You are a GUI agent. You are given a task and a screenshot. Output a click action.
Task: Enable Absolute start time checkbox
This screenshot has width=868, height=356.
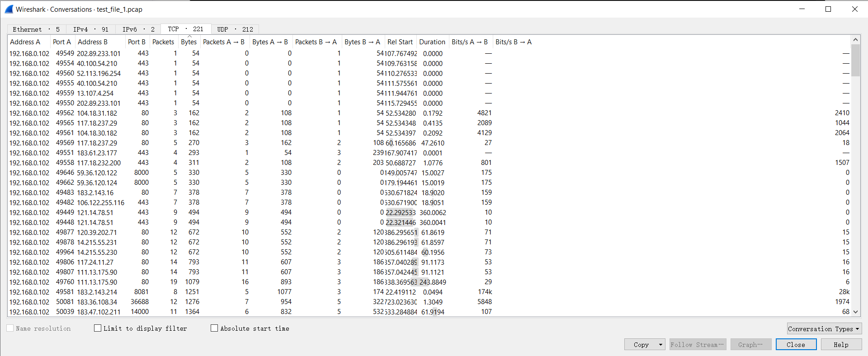(x=214, y=328)
